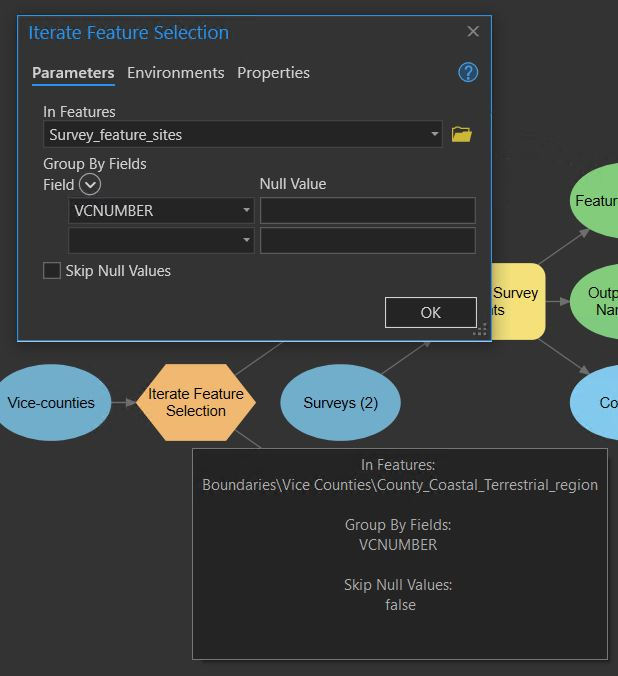Browse for In Features with folder icon
The height and width of the screenshot is (676, 618).
[461, 135]
